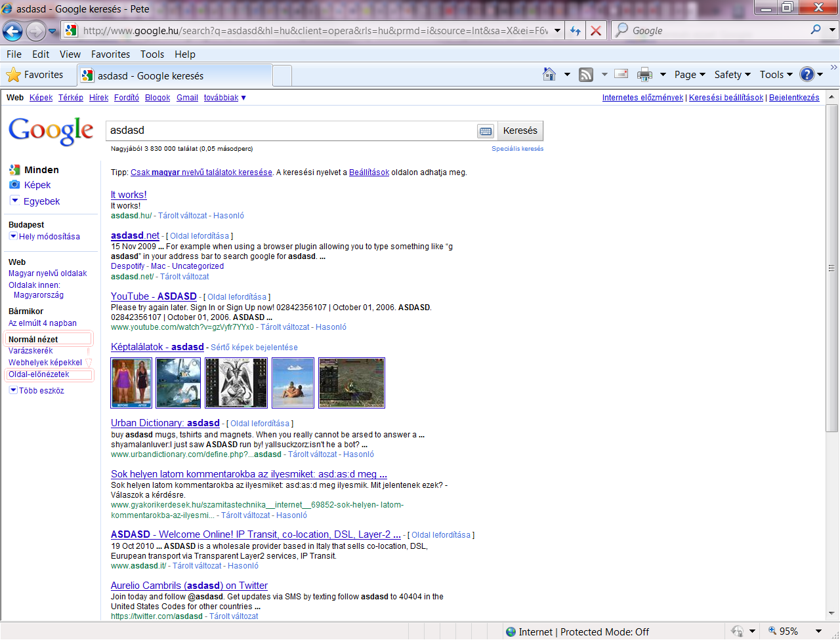Select Webhelyek képekkel option
Screen dimensions: 840x640
(45, 363)
